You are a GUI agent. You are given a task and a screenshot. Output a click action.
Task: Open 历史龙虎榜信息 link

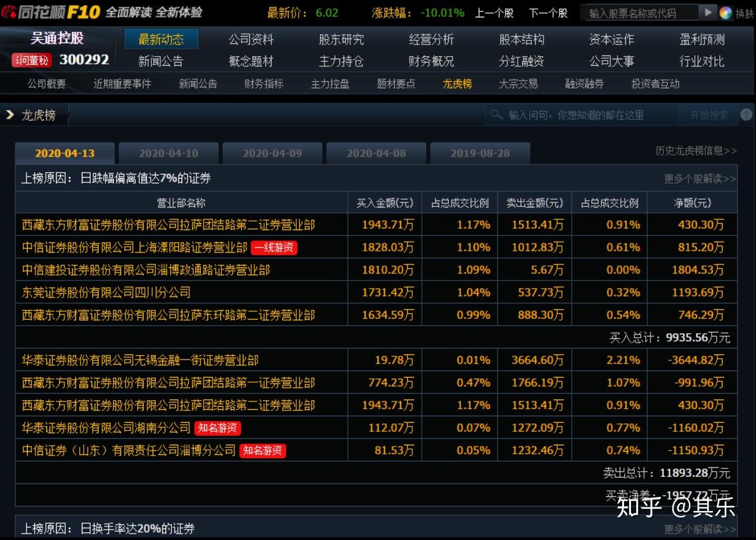point(695,151)
